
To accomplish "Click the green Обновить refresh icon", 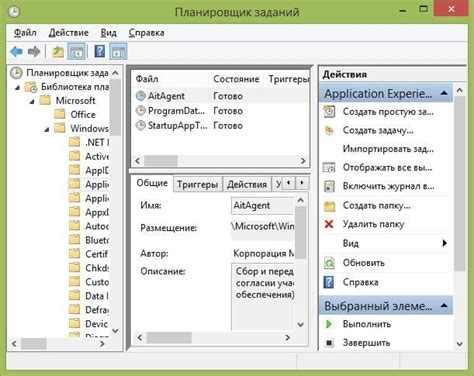I will pos(329,263).
